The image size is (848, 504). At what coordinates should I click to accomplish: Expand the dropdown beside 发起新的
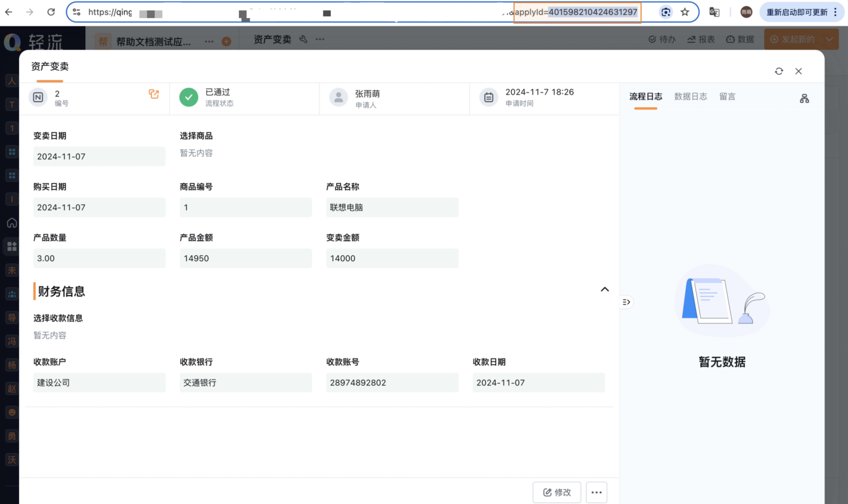[829, 39]
